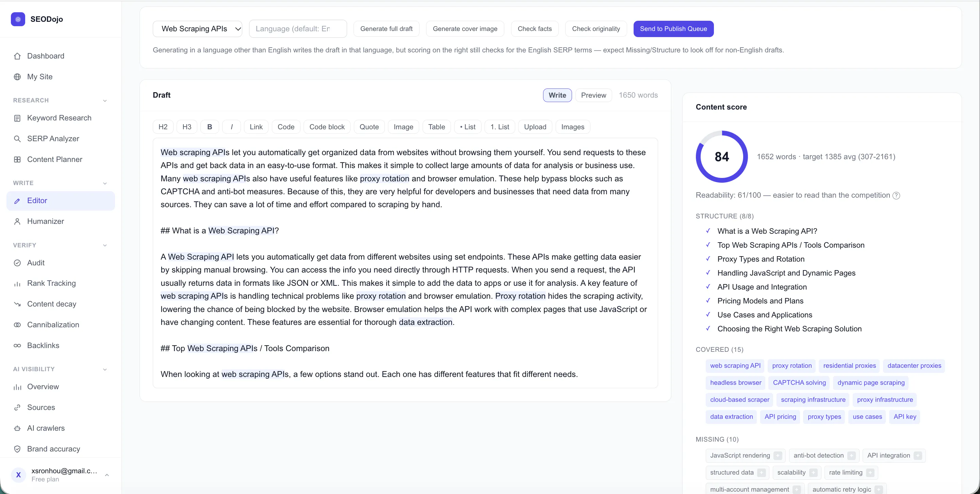
Task: Click Check originality button
Action: pyautogui.click(x=596, y=29)
